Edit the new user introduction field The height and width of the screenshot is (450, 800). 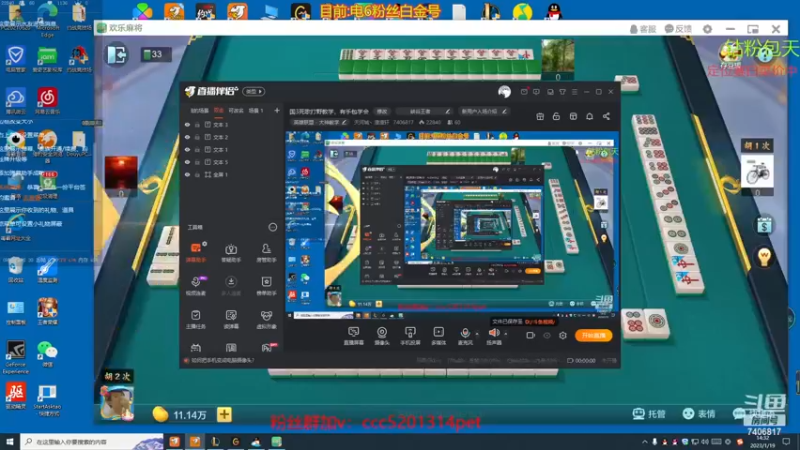click(x=483, y=111)
